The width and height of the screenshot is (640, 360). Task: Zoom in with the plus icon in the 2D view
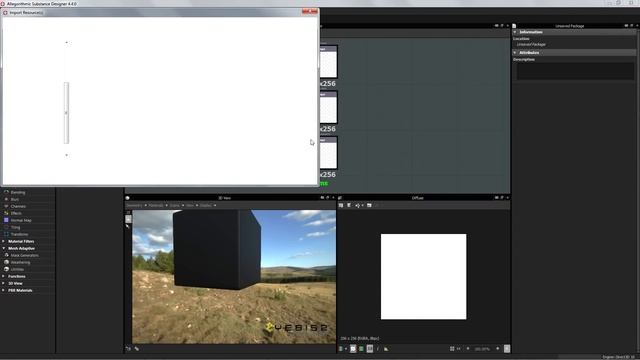[498, 349]
